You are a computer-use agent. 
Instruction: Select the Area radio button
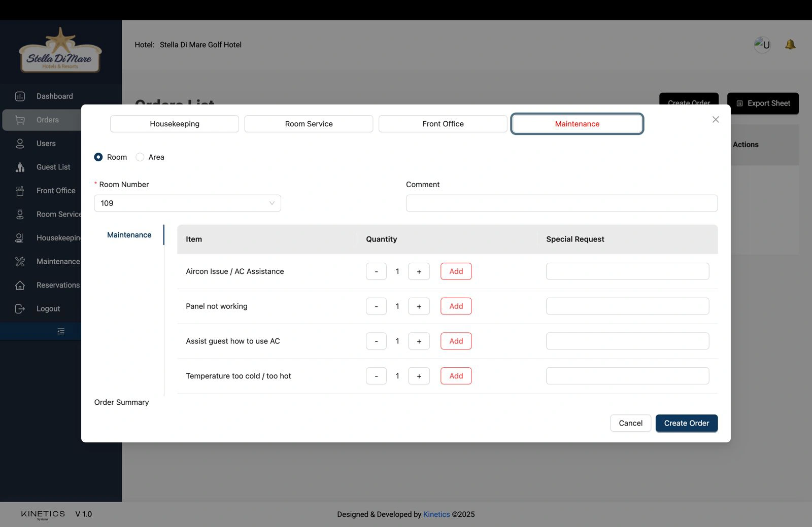140,157
